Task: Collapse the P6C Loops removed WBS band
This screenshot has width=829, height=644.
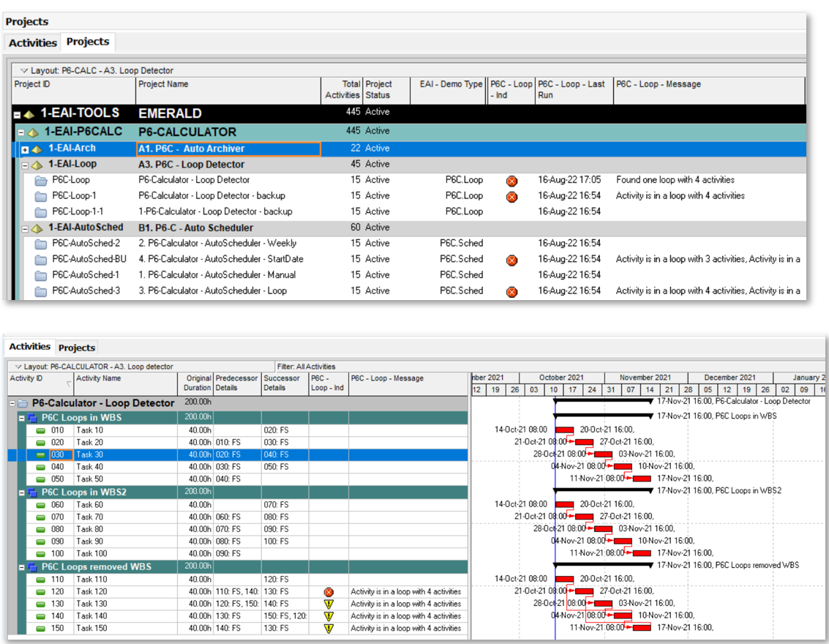Action: click(x=21, y=567)
